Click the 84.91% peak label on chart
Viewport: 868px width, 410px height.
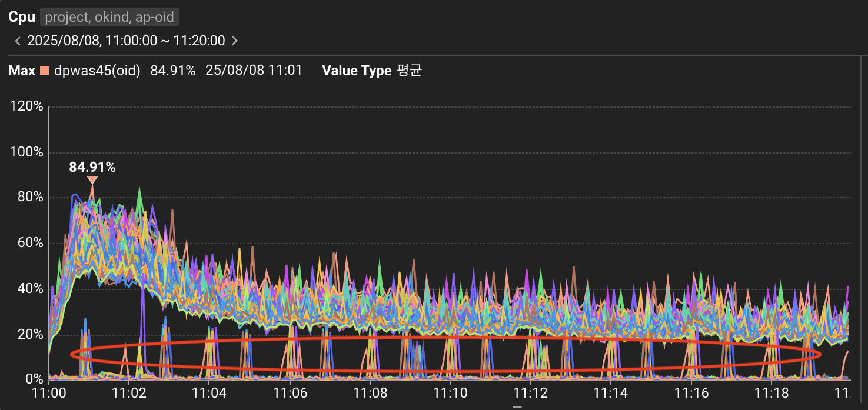tap(92, 167)
